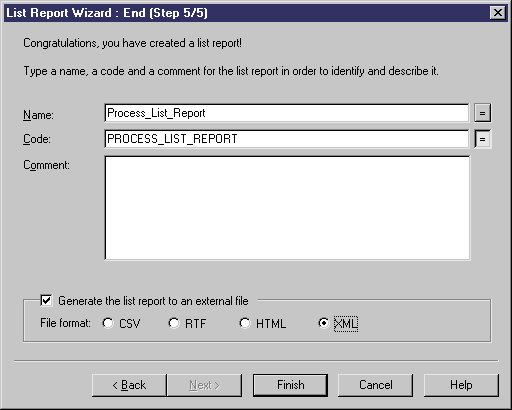This screenshot has width=512, height=410.
Task: Finish the list report wizard
Action: click(x=290, y=385)
